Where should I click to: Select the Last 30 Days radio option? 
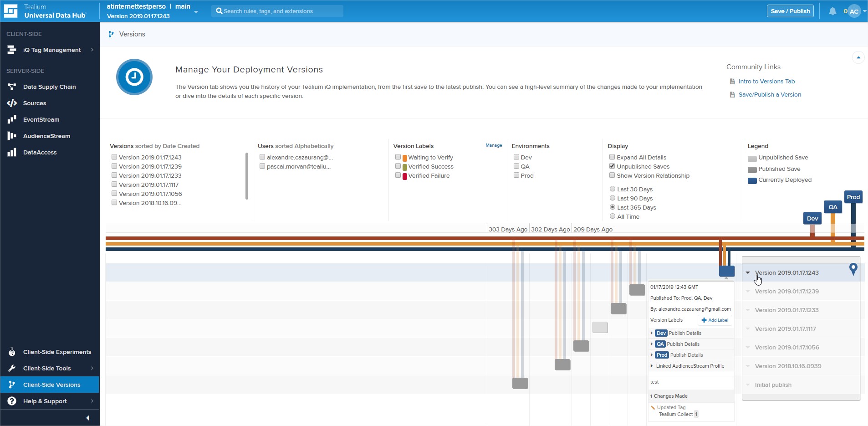[613, 189]
